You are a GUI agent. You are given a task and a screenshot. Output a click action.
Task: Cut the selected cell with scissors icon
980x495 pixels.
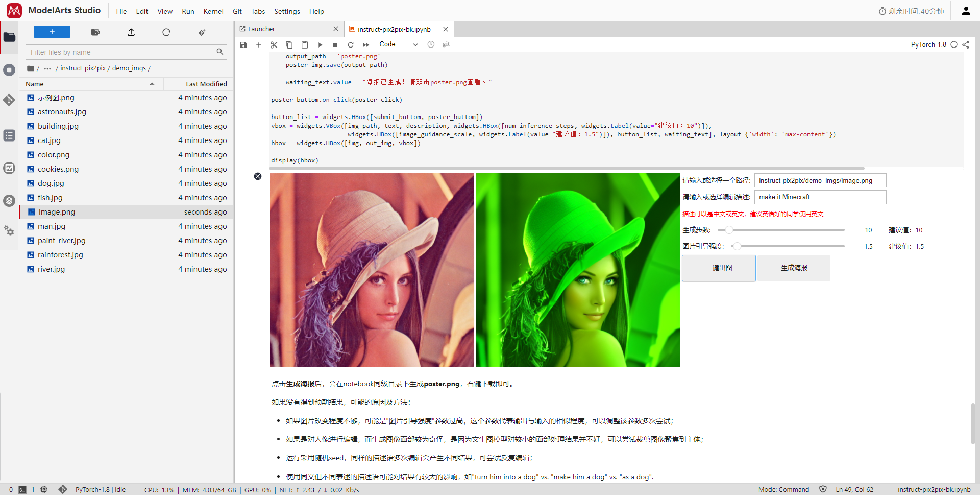click(274, 45)
